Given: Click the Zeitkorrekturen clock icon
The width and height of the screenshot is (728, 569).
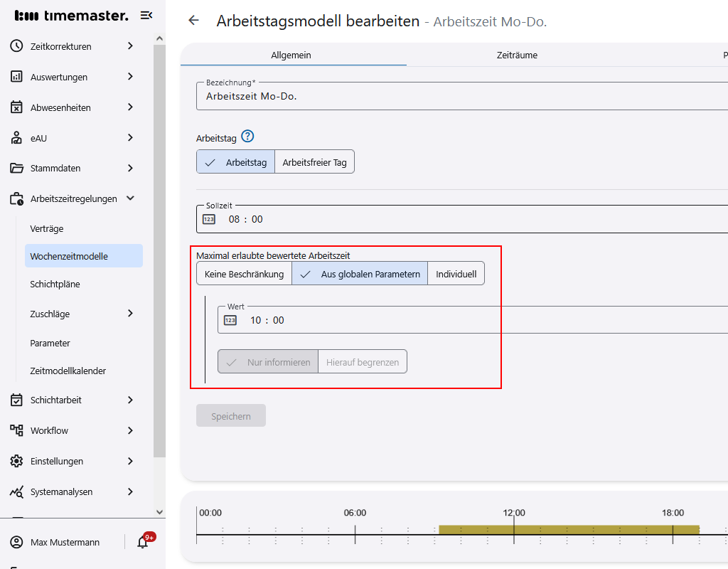Looking at the screenshot, I should click(x=17, y=46).
